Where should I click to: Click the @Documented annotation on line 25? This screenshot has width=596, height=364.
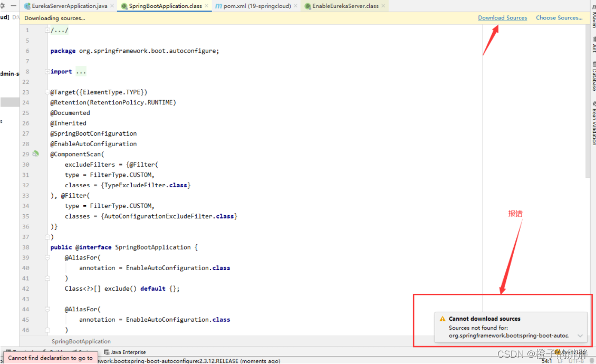(70, 113)
